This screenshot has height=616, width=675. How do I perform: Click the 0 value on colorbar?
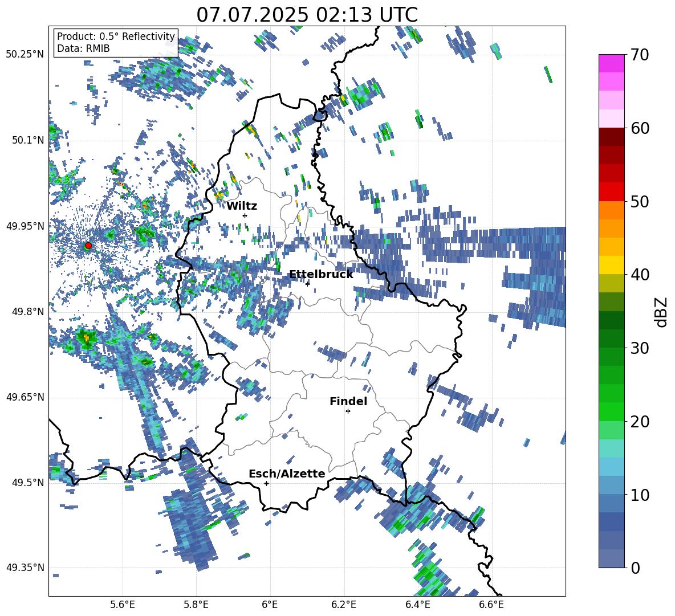click(635, 568)
